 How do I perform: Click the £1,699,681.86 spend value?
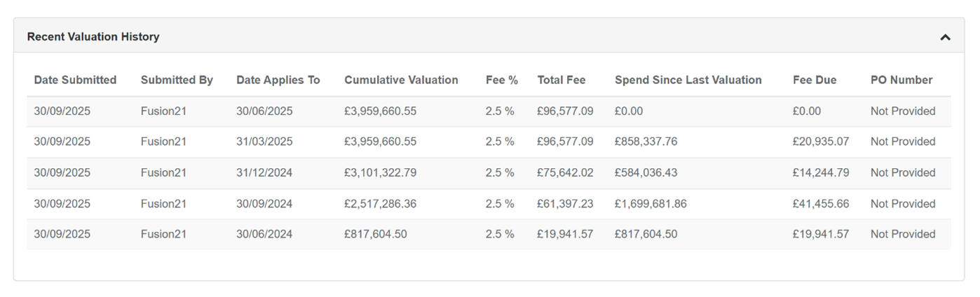[651, 204]
